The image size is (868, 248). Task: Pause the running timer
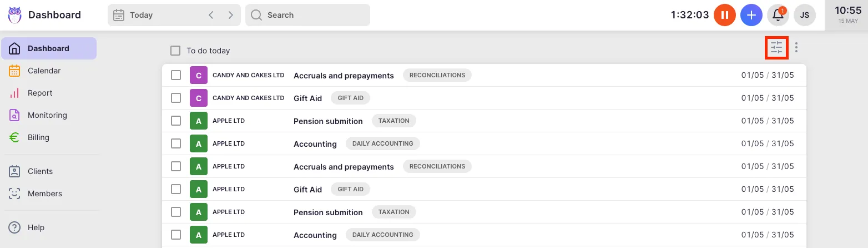click(x=724, y=15)
